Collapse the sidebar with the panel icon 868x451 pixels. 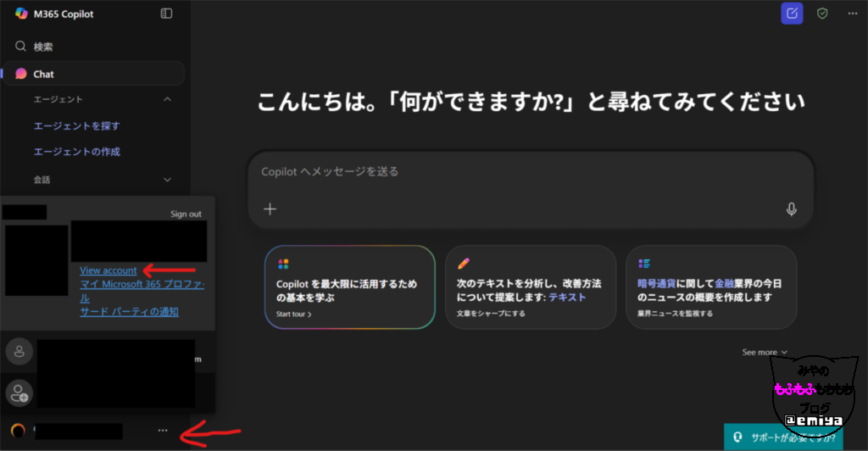[166, 14]
